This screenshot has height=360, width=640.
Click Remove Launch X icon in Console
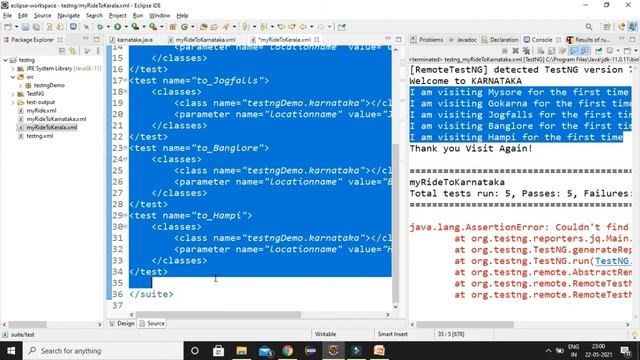516,51
